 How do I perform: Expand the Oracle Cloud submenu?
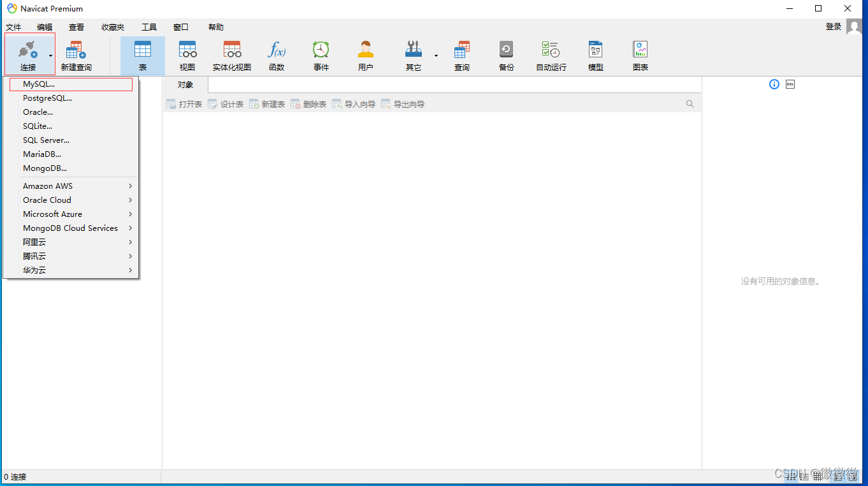point(71,200)
